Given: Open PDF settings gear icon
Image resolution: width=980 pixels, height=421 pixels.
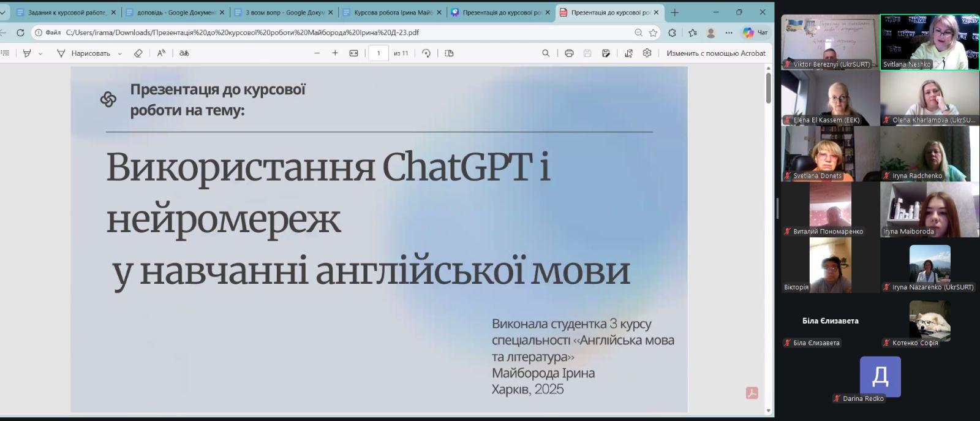Looking at the screenshot, I should pyautogui.click(x=647, y=53).
